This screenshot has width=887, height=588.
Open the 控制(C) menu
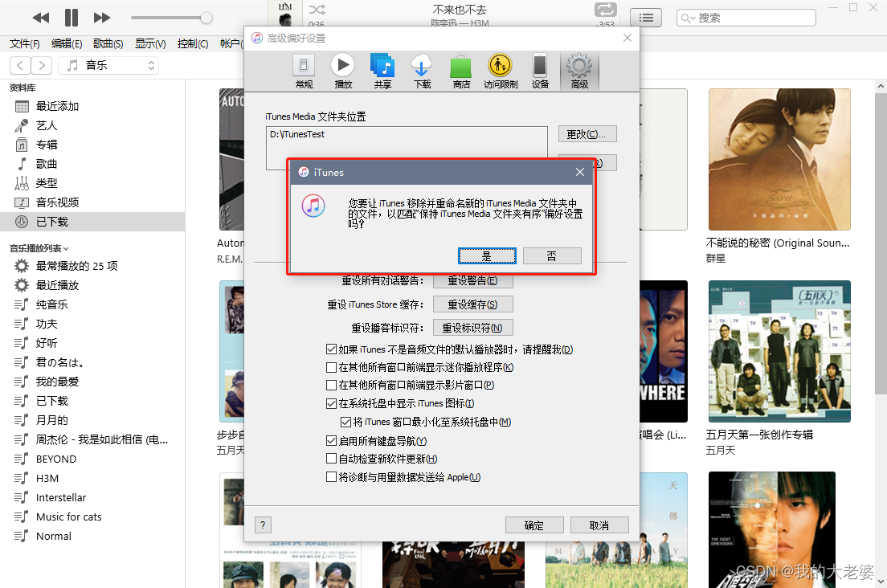coord(192,43)
